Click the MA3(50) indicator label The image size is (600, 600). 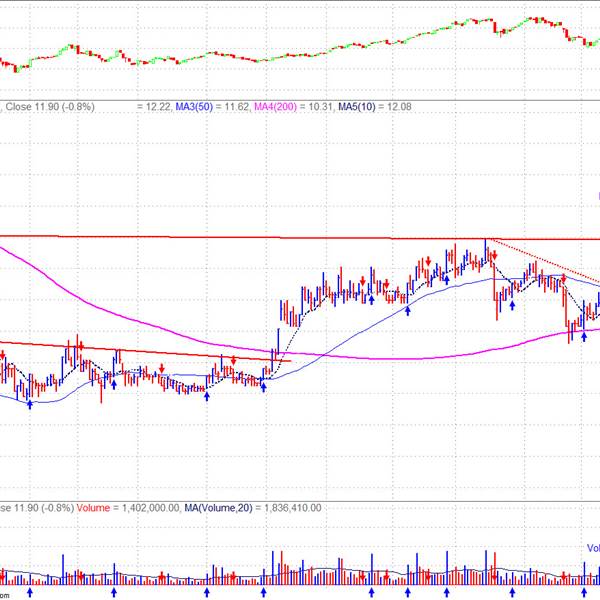[194, 107]
